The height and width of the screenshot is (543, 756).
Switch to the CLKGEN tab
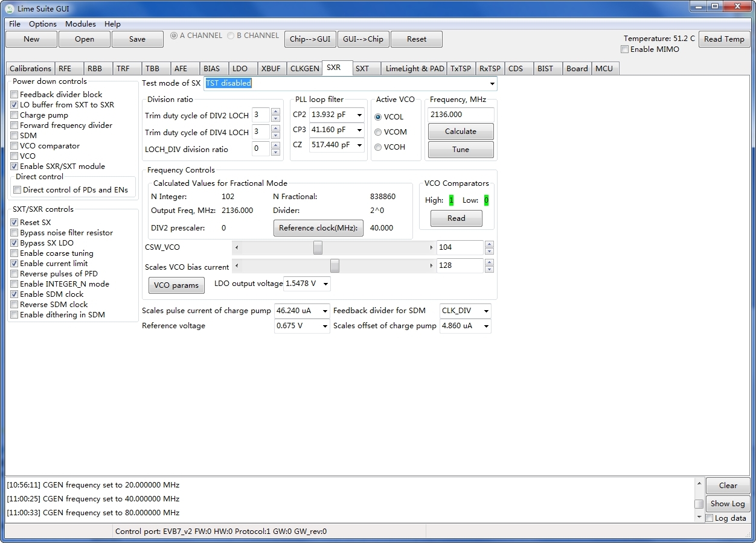point(304,69)
